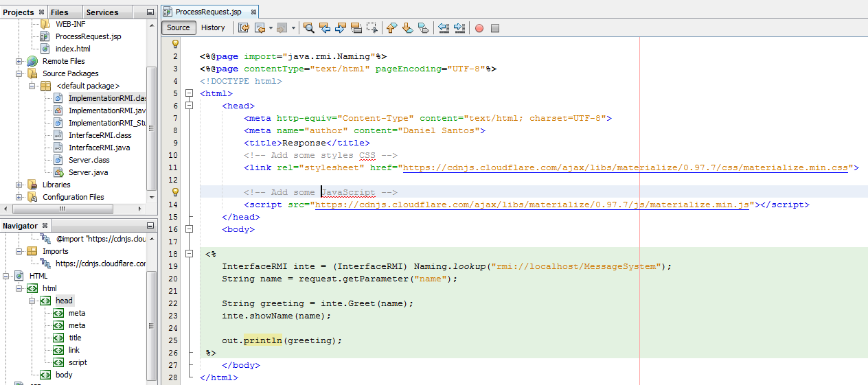Switch to Source editor view
The width and height of the screenshot is (868, 385).
point(179,27)
